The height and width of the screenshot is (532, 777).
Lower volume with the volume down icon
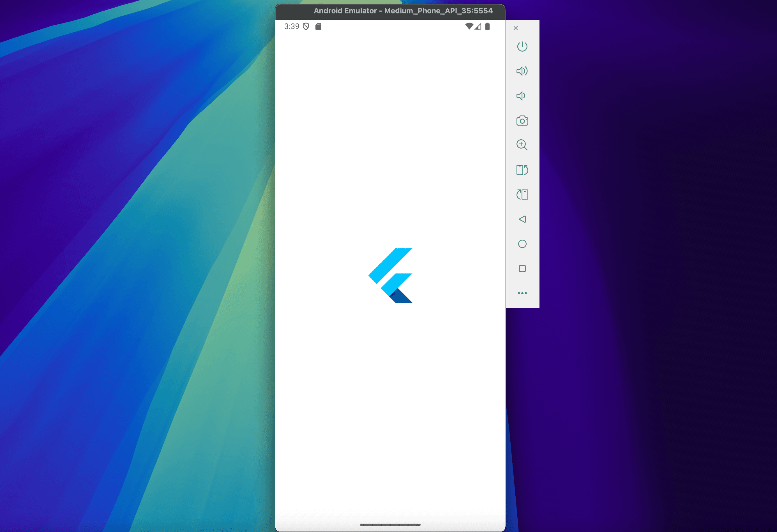[521, 96]
